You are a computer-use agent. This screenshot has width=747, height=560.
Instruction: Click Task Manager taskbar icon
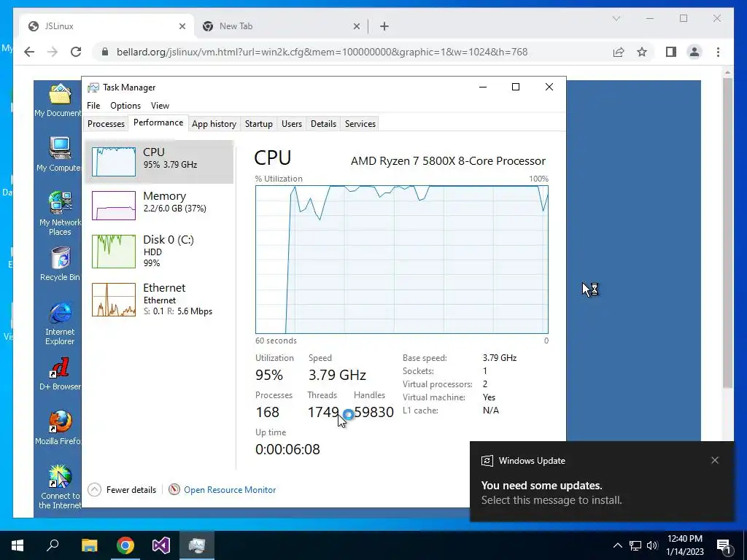coord(197,545)
